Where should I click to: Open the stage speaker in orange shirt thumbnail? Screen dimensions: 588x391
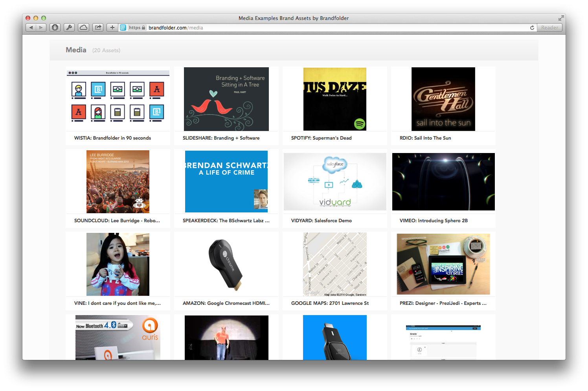[x=226, y=338]
